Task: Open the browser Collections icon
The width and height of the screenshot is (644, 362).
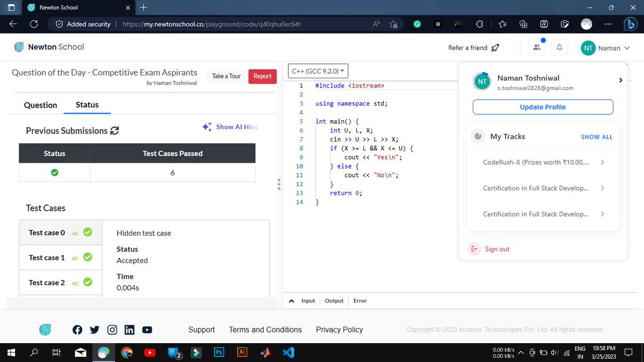Action: click(523, 24)
